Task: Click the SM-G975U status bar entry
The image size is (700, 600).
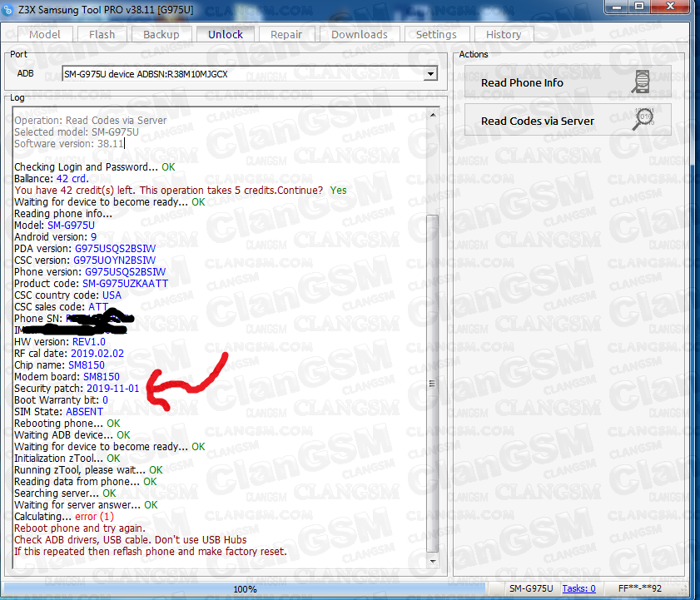Action: 531,588
